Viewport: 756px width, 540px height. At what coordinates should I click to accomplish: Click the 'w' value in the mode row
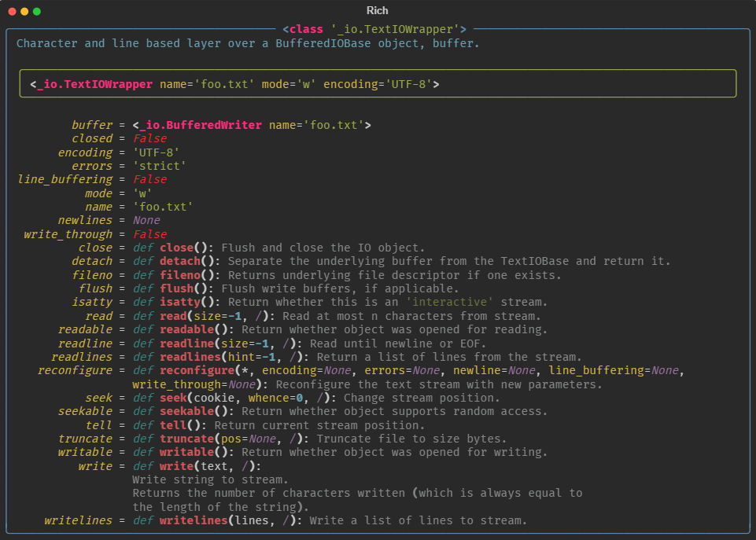click(142, 193)
